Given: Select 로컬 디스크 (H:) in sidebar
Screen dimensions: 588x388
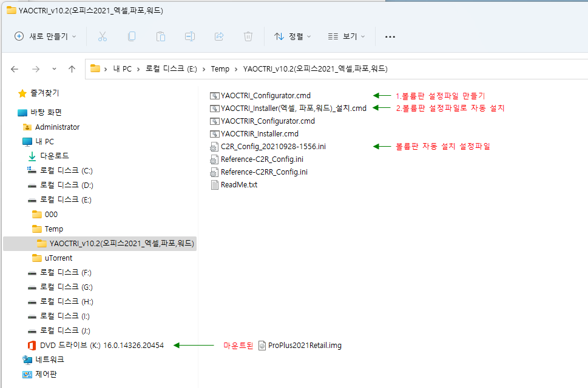Looking at the screenshot, I should [x=67, y=301].
